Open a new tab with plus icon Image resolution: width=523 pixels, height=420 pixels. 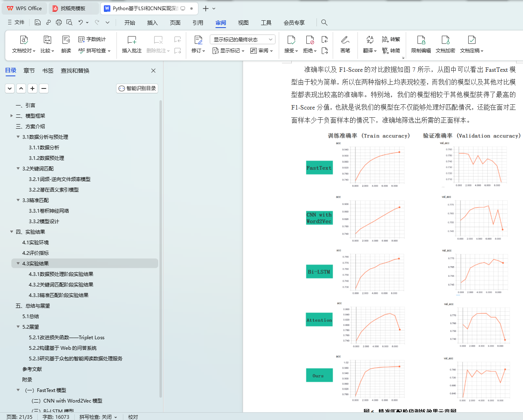tap(206, 9)
